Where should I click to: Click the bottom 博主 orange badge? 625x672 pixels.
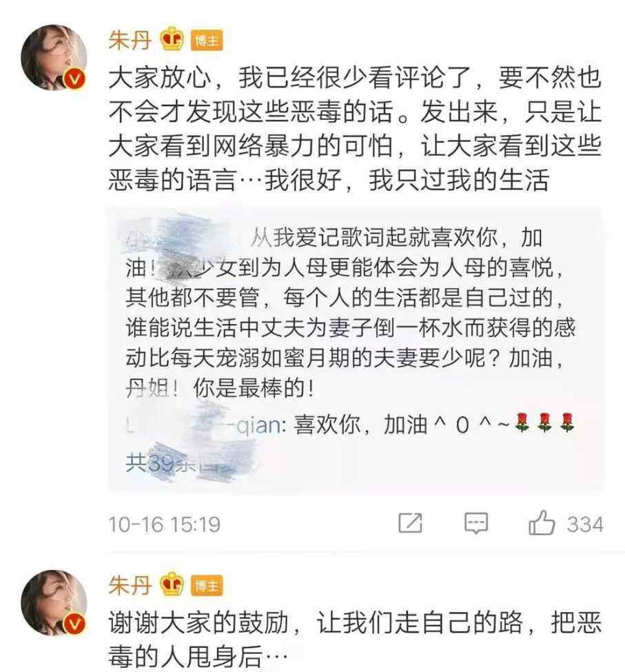tap(207, 586)
